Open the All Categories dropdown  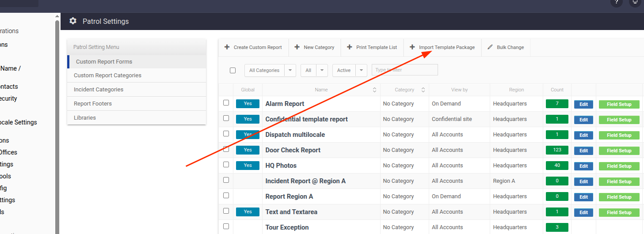coord(270,70)
